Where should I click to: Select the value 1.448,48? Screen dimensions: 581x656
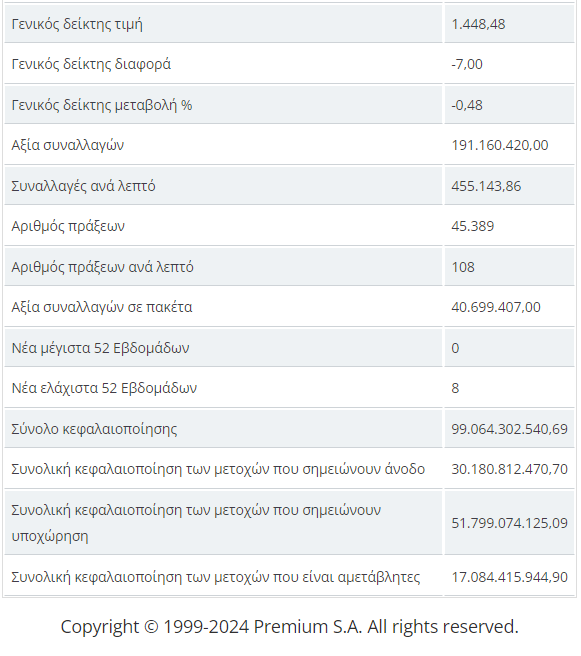click(x=478, y=24)
